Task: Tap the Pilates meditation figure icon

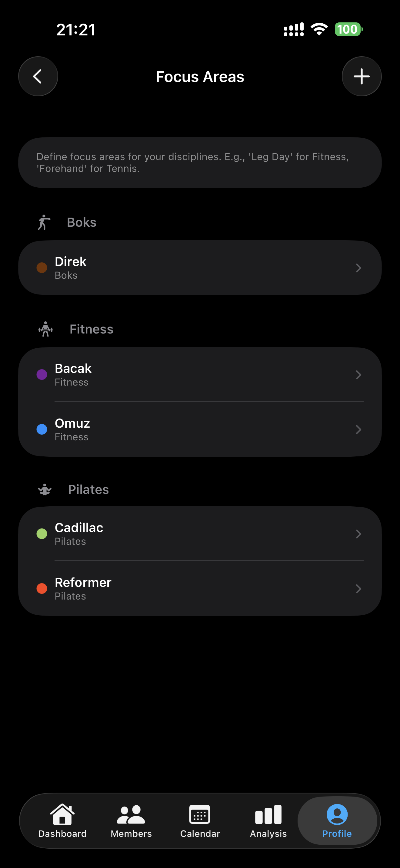Action: pos(45,490)
